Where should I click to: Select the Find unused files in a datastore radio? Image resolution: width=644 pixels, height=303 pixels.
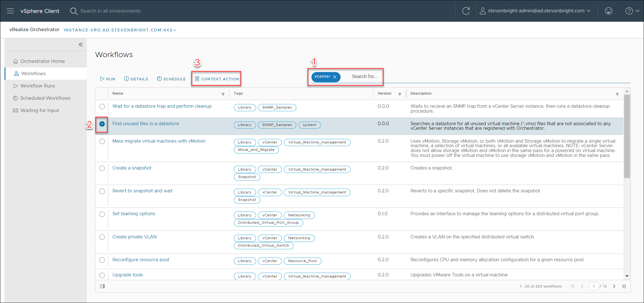[x=102, y=124]
